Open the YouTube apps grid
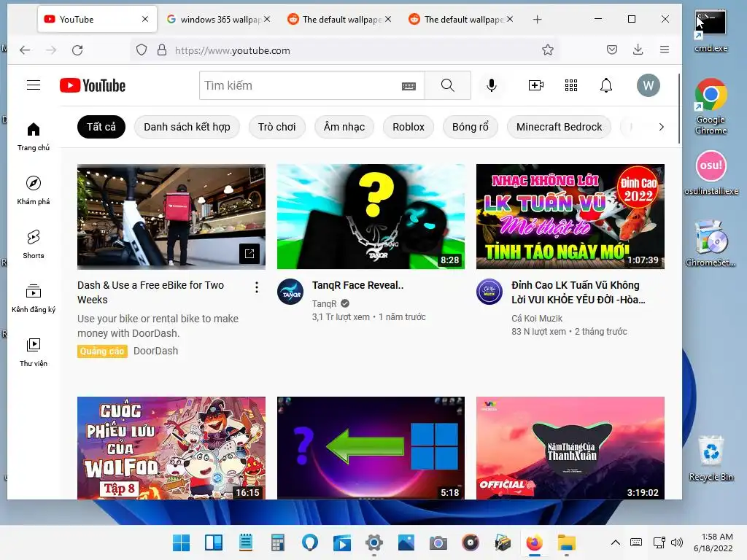This screenshot has height=560, width=747. point(570,85)
